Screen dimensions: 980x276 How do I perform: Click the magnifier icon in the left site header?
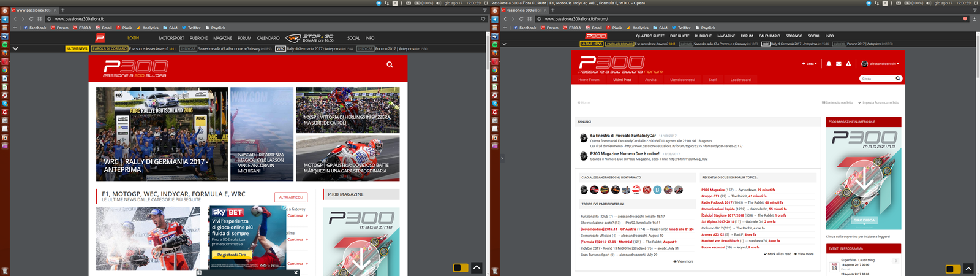[390, 64]
